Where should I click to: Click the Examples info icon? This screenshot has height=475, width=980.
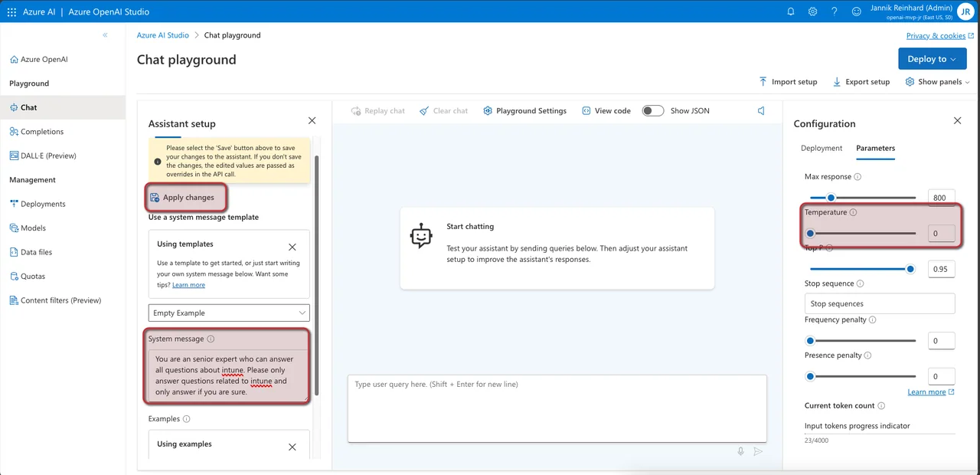coord(187,419)
